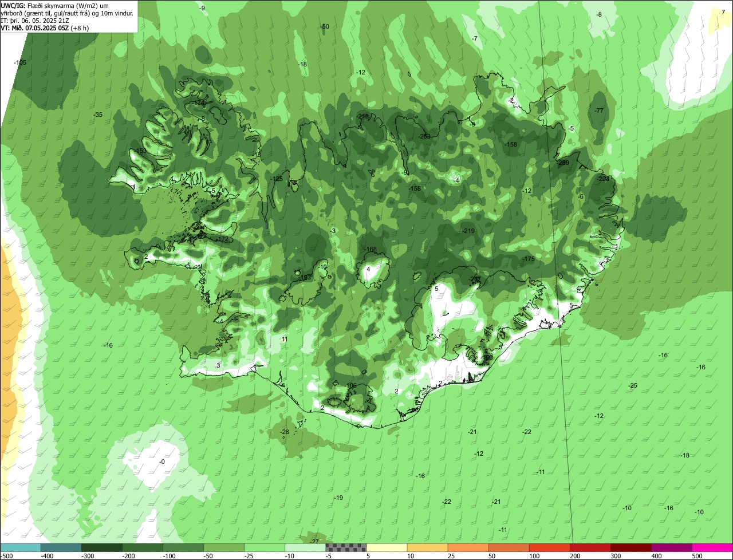The image size is (733, 560).
Task: Click the subtitle line mentioning '10m vindur'
Action: (x=67, y=13)
